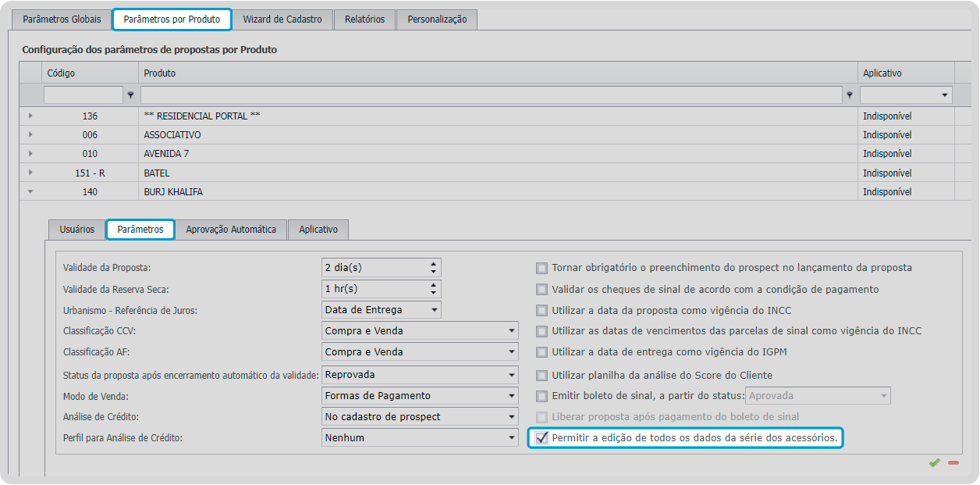Collapse the 140 BURJ KHALIFA row
Image resolution: width=980 pixels, height=485 pixels.
coord(30,191)
